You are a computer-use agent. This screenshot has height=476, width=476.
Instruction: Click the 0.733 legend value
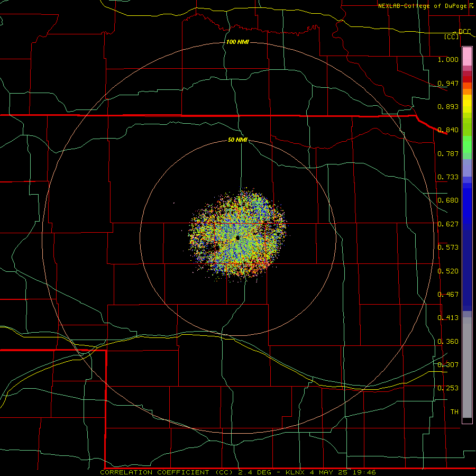[448, 177]
